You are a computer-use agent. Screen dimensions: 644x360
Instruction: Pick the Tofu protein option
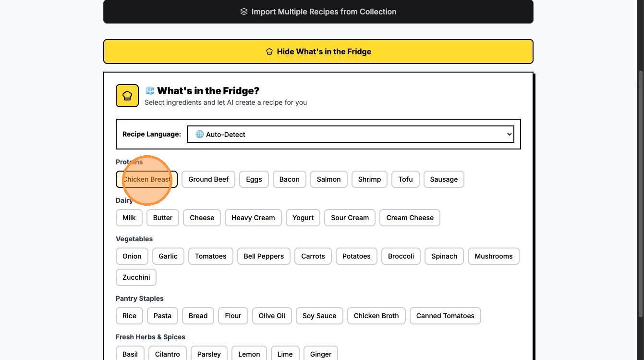point(405,179)
